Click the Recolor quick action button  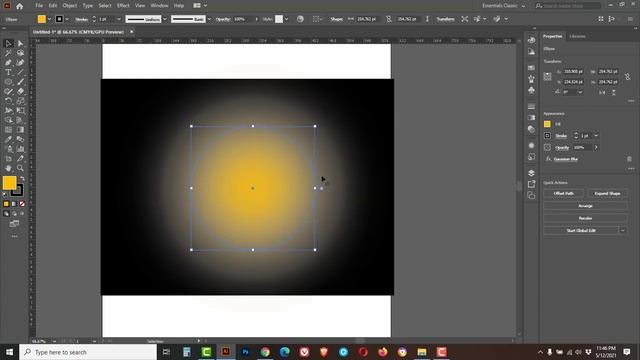(x=585, y=218)
